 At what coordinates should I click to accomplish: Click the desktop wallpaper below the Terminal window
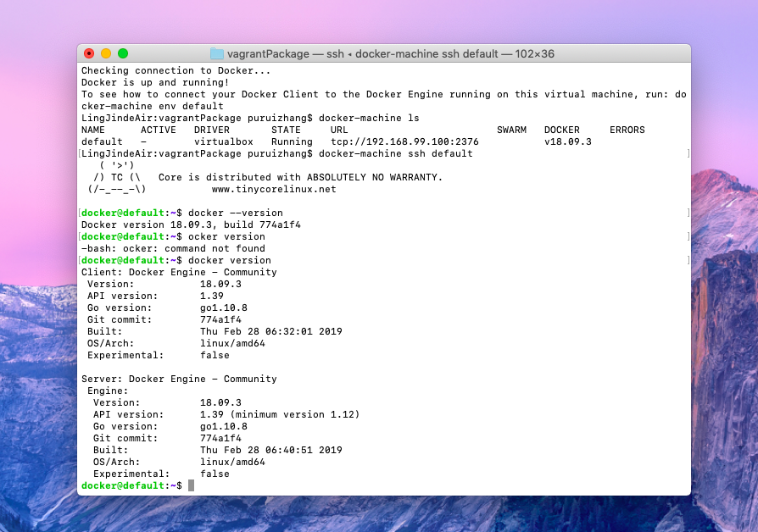coord(382,514)
